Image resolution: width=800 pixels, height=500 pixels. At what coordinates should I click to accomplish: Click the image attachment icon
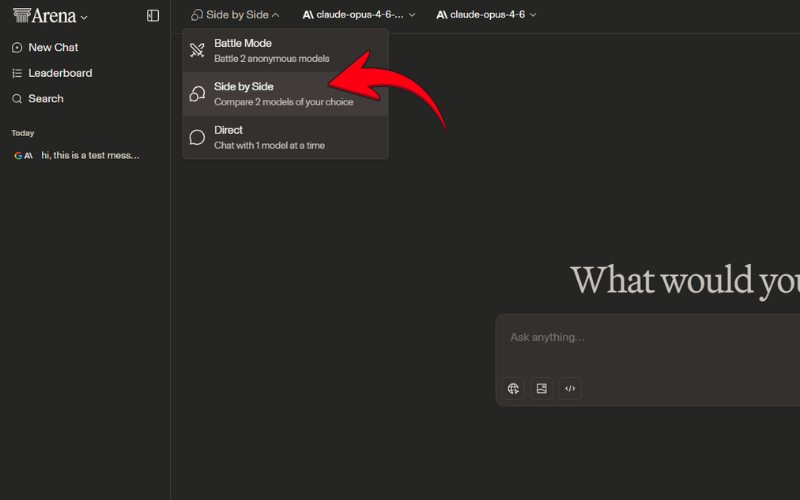541,388
